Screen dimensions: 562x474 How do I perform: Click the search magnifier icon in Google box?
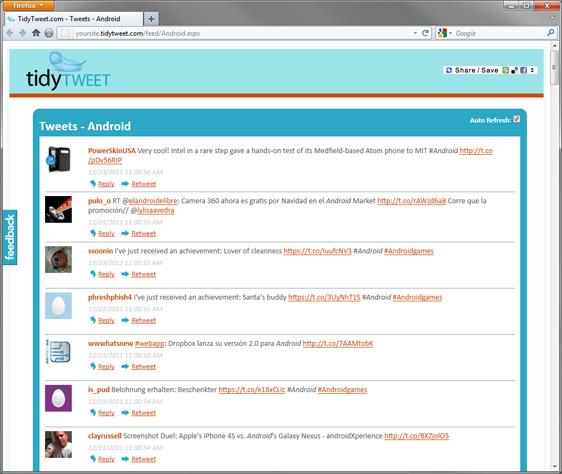(x=550, y=33)
